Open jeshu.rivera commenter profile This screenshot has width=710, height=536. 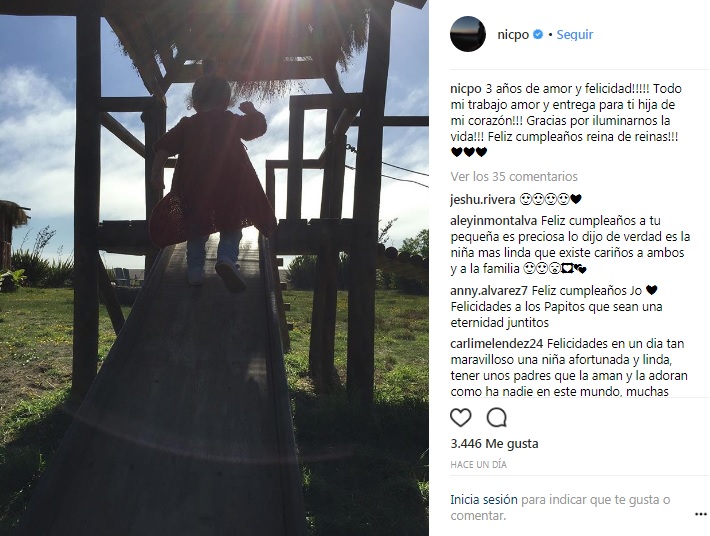(x=483, y=200)
